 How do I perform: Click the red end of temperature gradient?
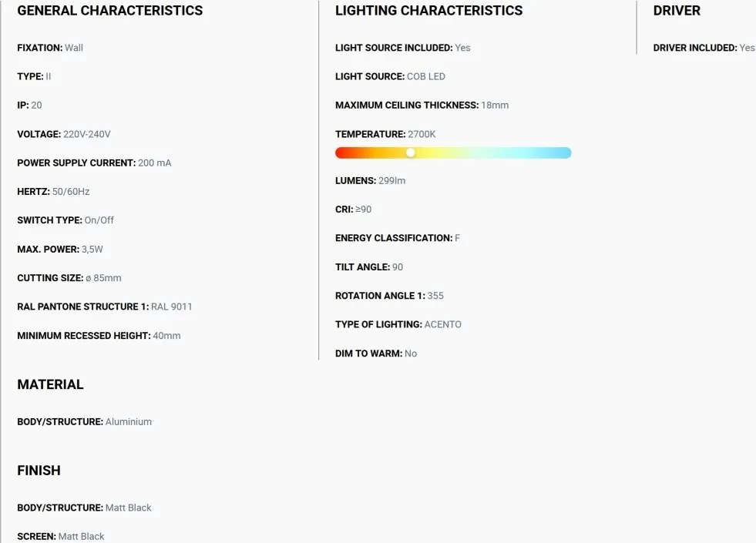click(x=343, y=153)
